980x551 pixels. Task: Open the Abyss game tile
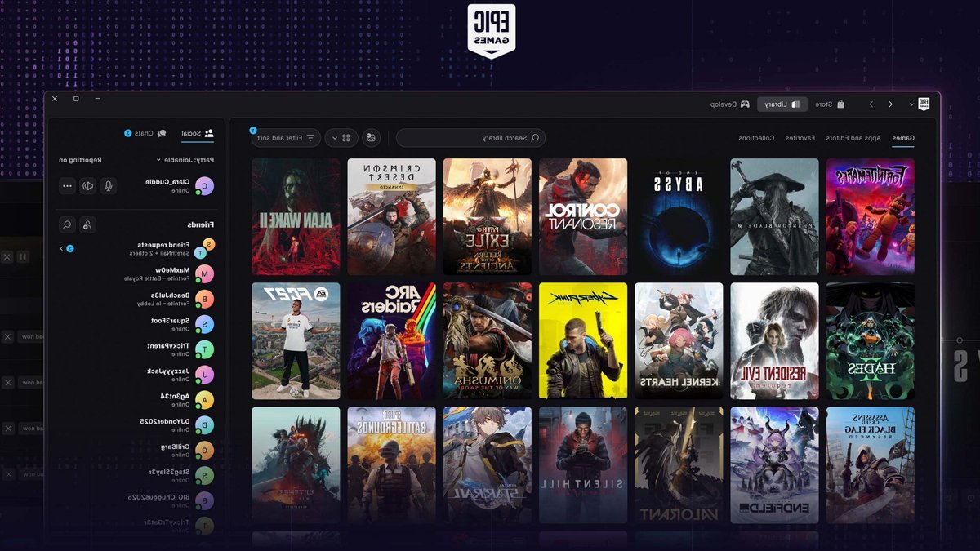679,216
